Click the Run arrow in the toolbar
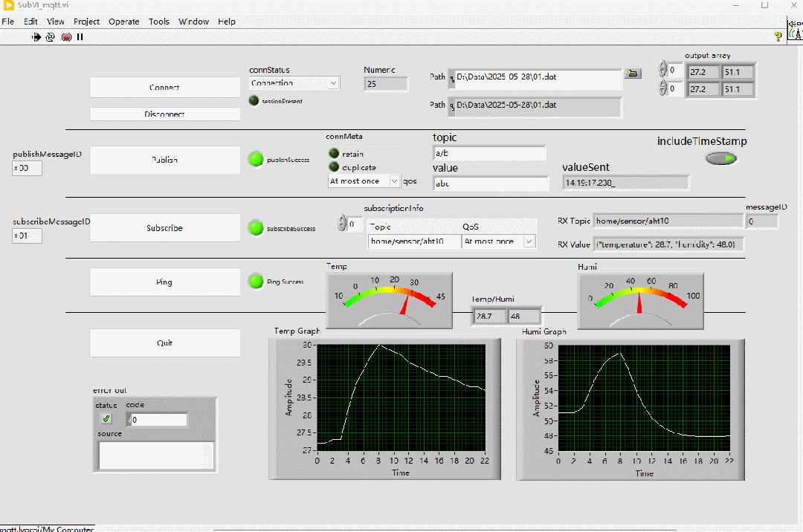Image resolution: width=803 pixels, height=532 pixels. (36, 36)
